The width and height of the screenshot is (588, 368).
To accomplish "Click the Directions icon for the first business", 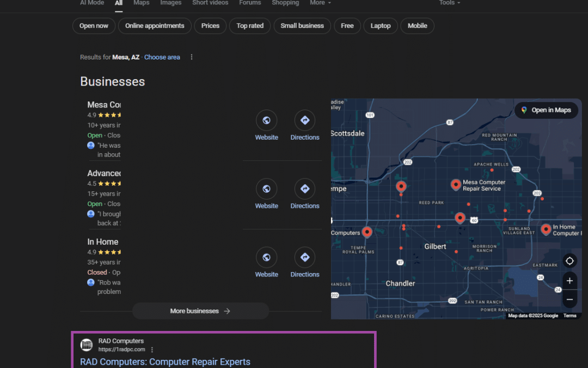I will point(304,120).
